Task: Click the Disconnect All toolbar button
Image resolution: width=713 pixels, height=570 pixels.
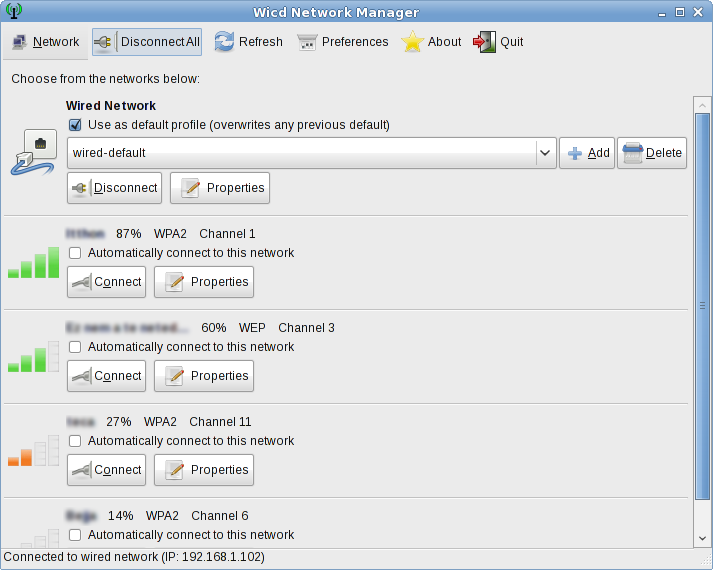Action: coord(147,42)
